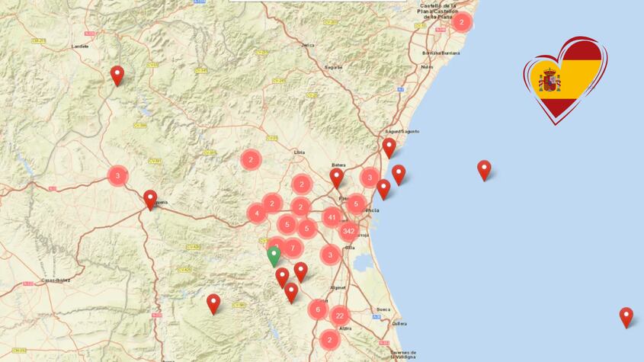Click the Nules town label
644x362 pixels.
pos(427,67)
